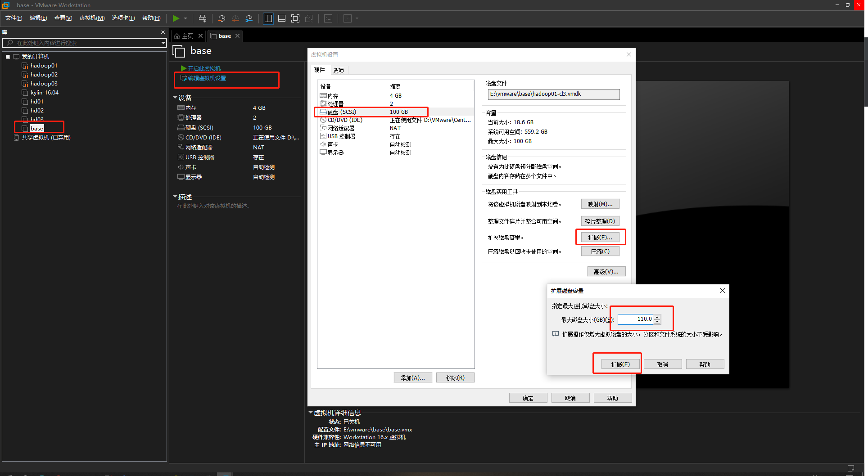Close the 虚拟机设置 dialog with its X
868x476 pixels.
click(629, 54)
